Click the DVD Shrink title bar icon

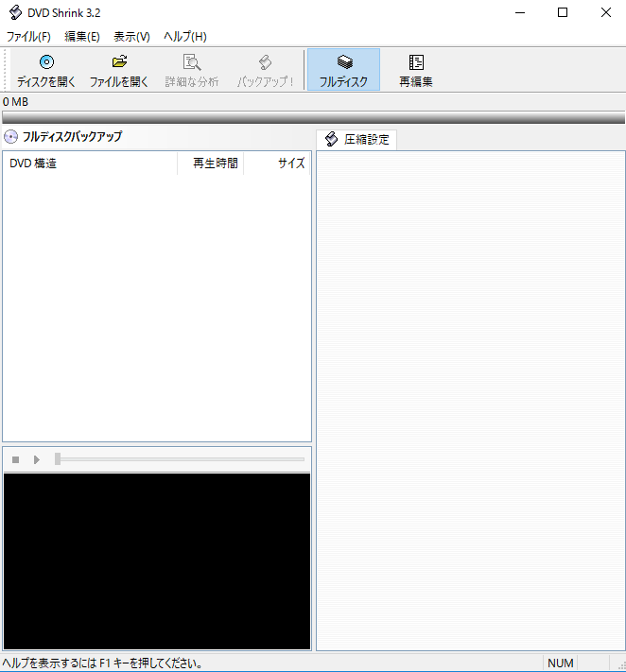(x=15, y=12)
